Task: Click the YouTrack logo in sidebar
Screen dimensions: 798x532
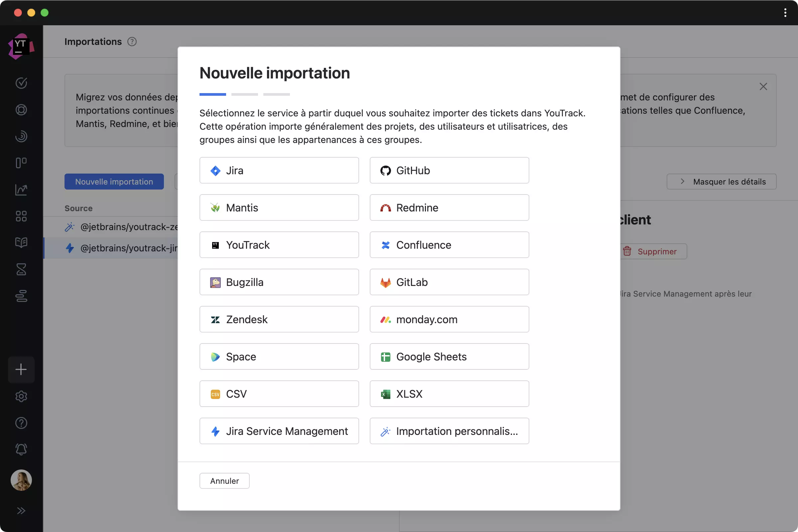Action: [21, 46]
